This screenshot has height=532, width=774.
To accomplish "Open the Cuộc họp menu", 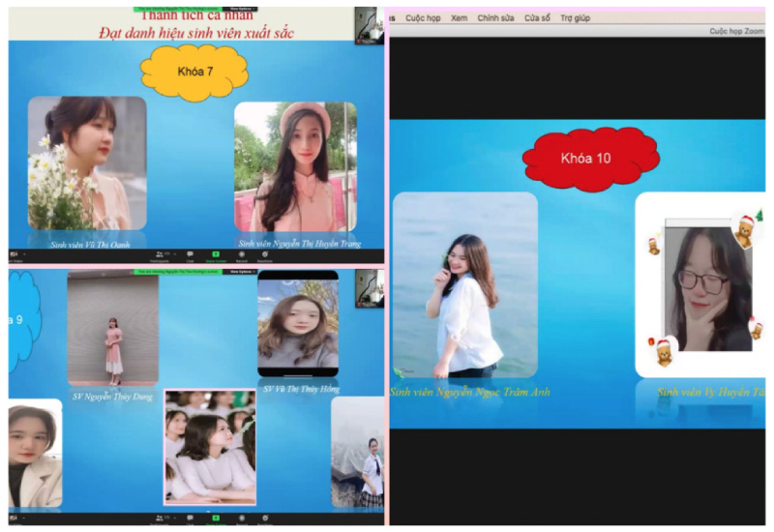I will click(423, 18).
